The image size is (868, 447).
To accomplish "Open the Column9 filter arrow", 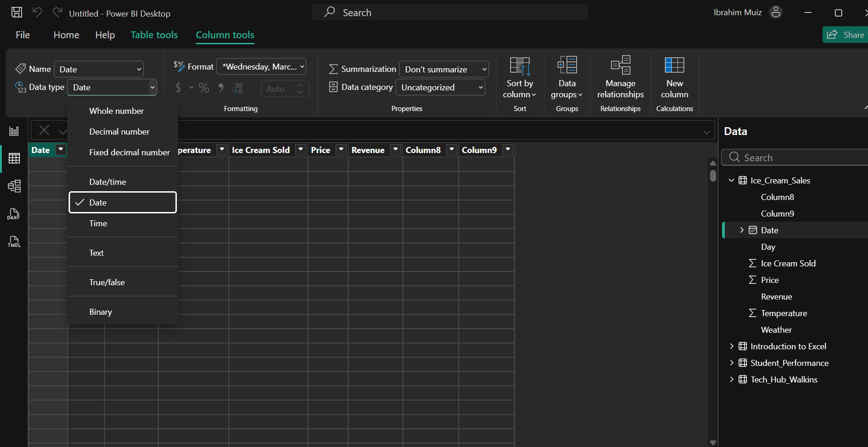I will click(508, 149).
